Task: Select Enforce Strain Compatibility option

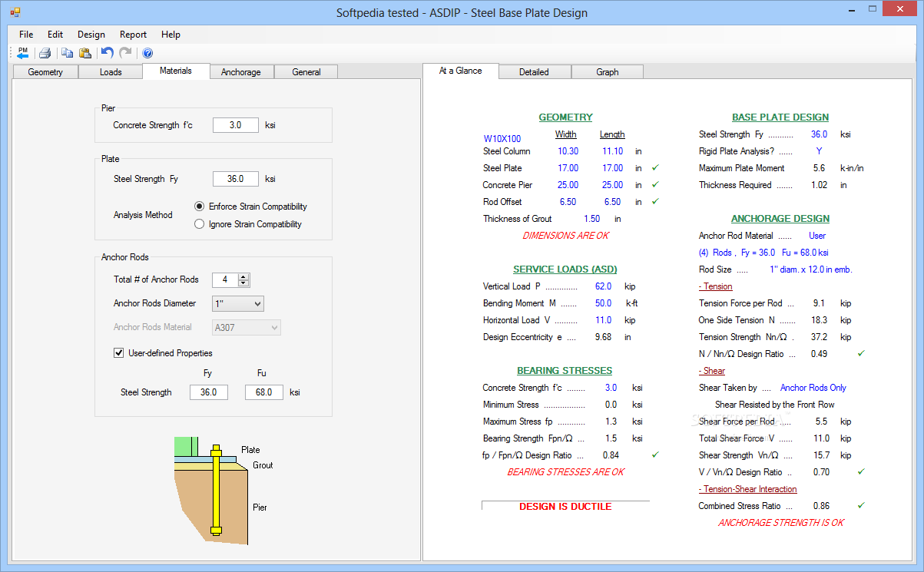Action: coord(251,207)
